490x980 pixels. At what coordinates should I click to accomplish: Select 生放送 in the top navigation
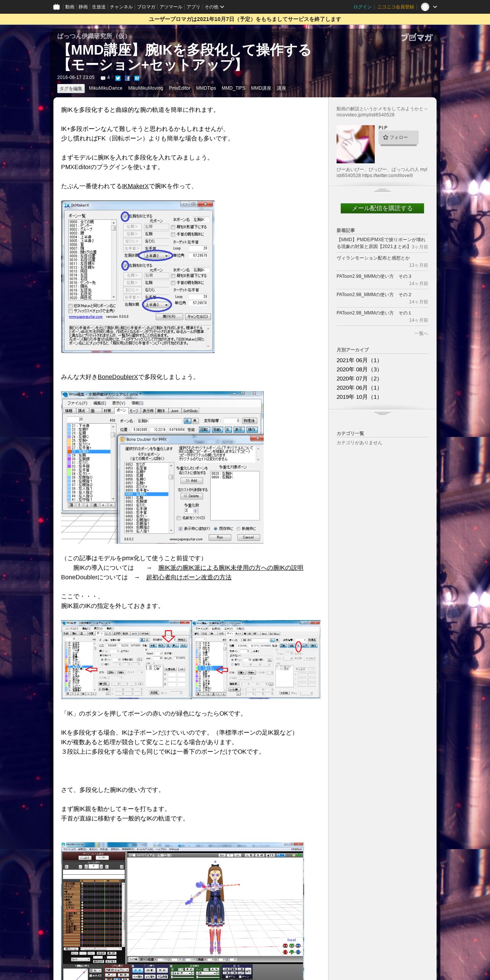pyautogui.click(x=99, y=7)
